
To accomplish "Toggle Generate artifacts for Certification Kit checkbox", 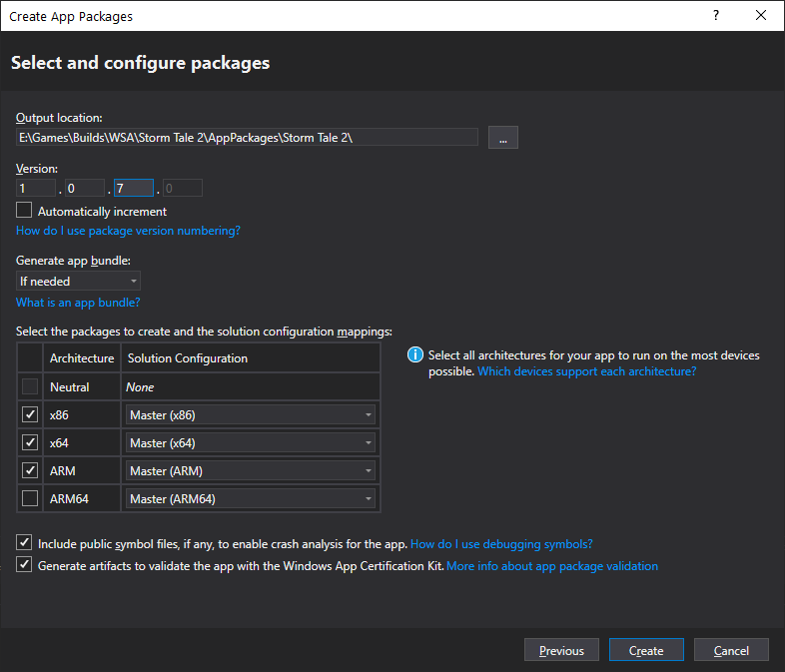I will [x=24, y=565].
